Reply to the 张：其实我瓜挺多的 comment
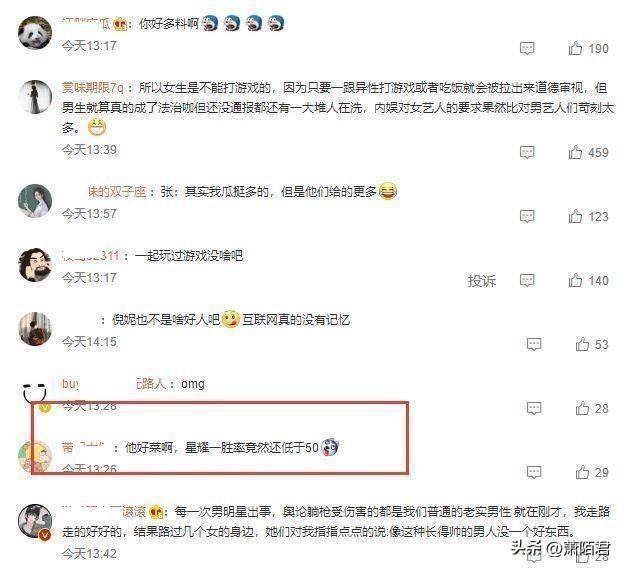 [527, 216]
